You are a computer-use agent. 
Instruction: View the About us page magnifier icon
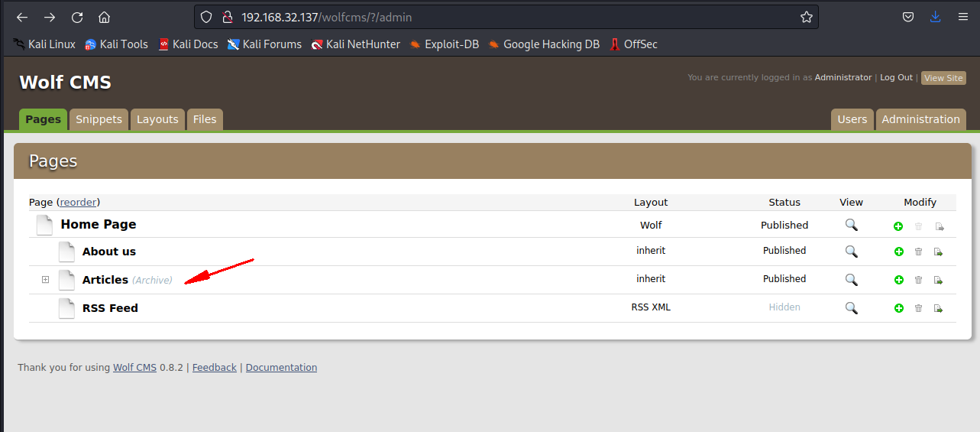pos(851,252)
